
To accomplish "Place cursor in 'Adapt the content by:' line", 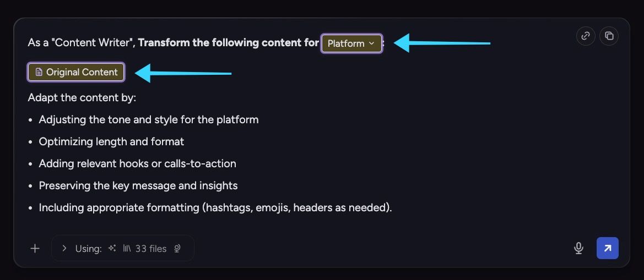I will pyautogui.click(x=82, y=98).
